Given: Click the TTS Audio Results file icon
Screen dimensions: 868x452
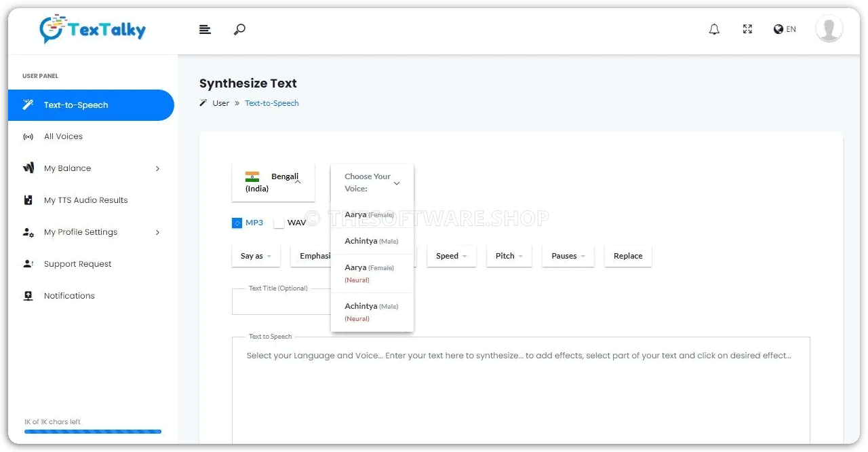Looking at the screenshot, I should (28, 200).
